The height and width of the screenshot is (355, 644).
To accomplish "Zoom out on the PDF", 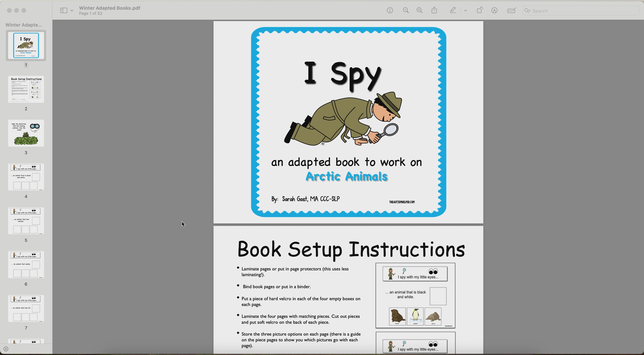I will point(406,10).
